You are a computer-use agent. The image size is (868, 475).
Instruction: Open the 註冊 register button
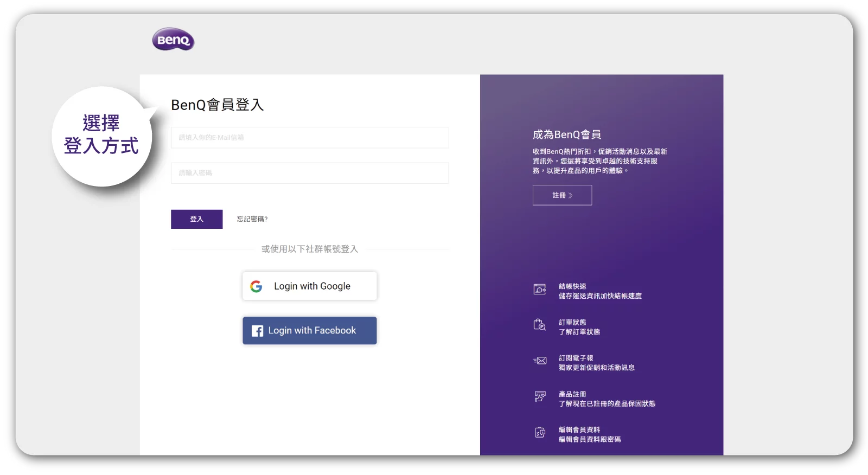coord(562,195)
